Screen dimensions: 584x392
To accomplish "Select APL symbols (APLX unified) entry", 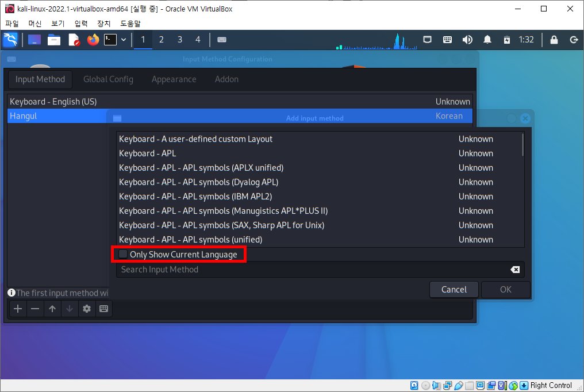I will coord(319,168).
